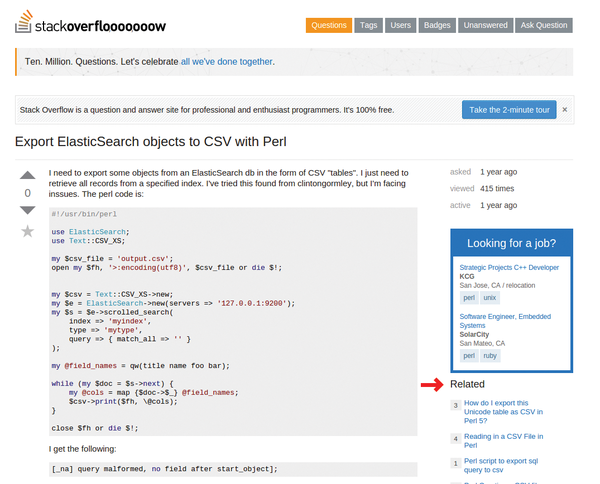
Task: Click the Ask Question button
Action: pos(544,25)
